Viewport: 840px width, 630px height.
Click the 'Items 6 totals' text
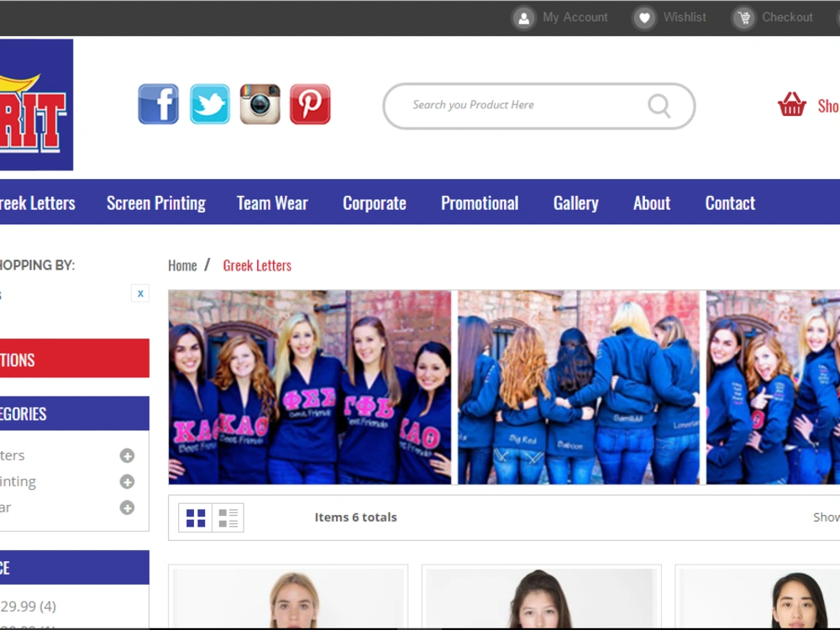(x=355, y=517)
